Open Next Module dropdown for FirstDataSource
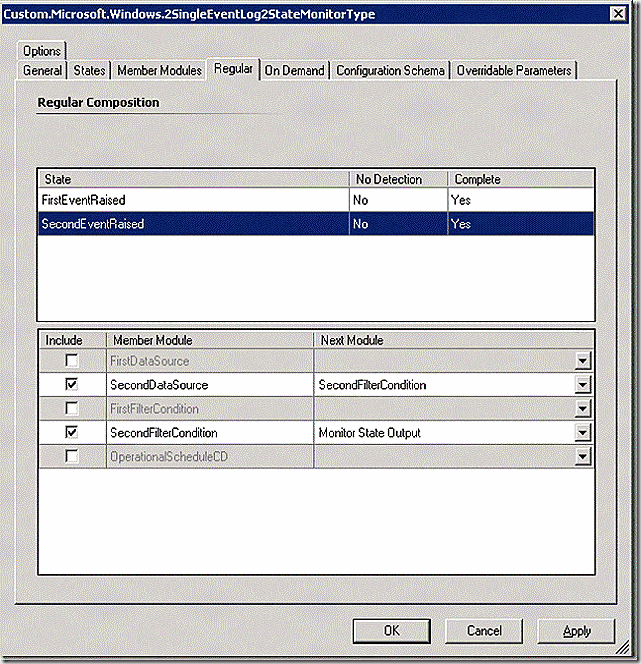641x664 pixels. (x=583, y=361)
